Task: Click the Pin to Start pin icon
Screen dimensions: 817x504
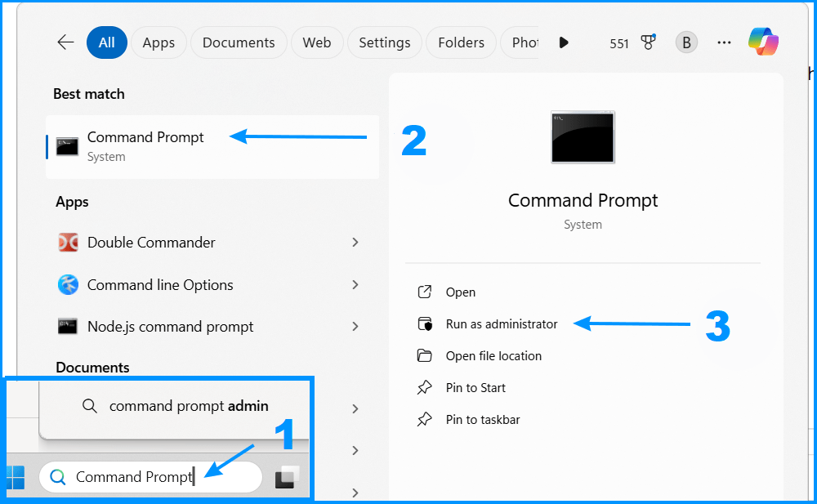Action: [x=425, y=388]
